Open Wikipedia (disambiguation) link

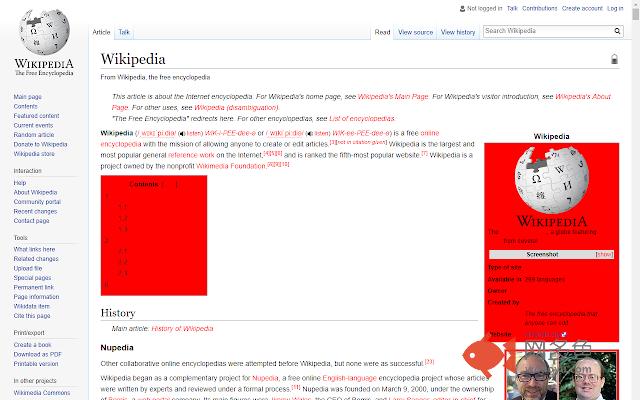(x=236, y=108)
